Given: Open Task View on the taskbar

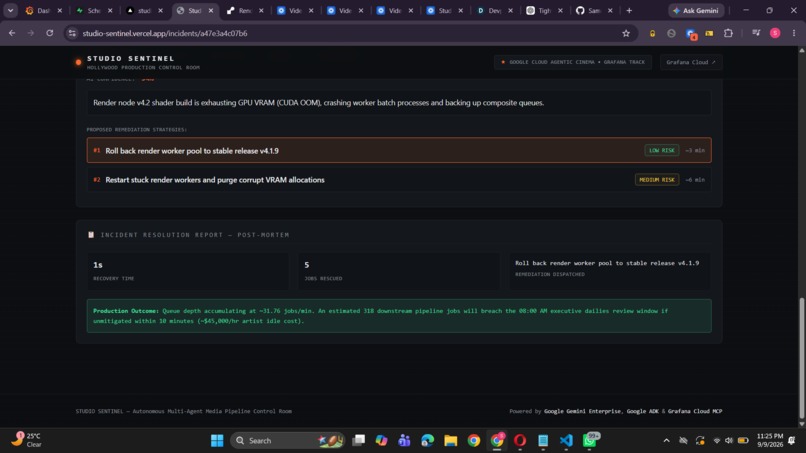Looking at the screenshot, I should point(358,440).
